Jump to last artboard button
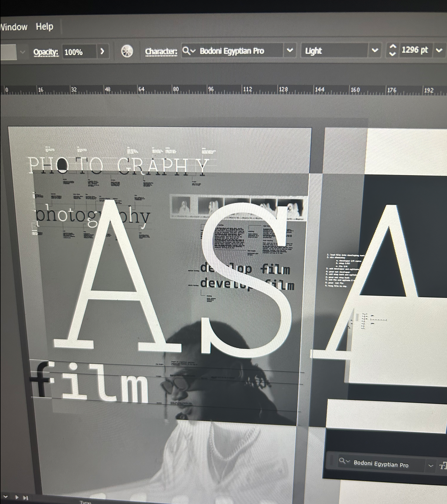This screenshot has height=504, width=447. [25, 498]
